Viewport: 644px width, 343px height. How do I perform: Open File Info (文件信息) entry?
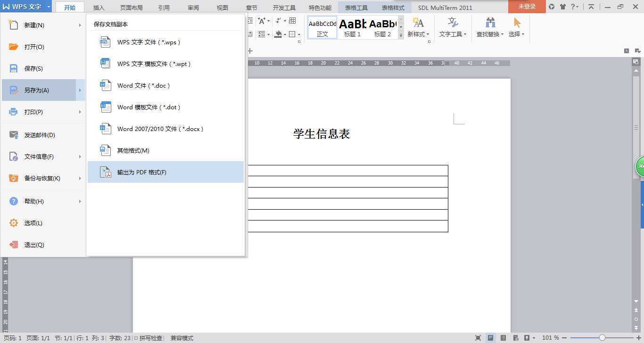click(43, 156)
